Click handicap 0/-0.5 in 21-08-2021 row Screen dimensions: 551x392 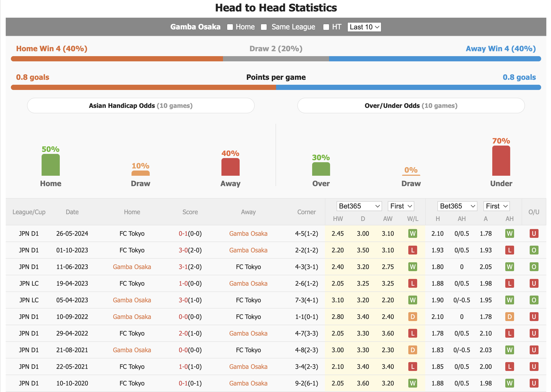pos(462,350)
